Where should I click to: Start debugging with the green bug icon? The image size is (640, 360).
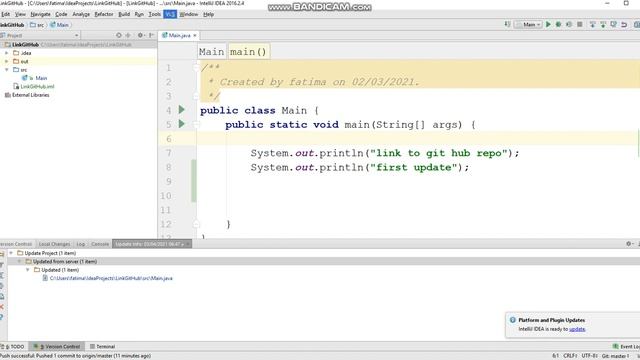tap(558, 24)
